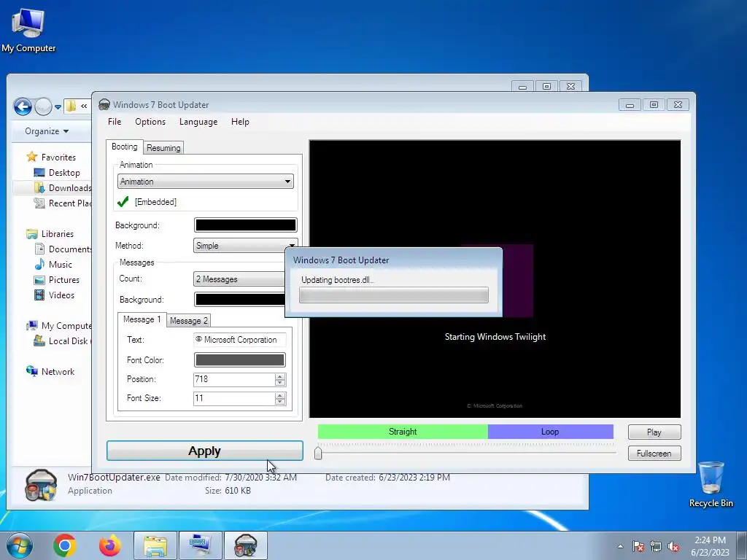Switch to the computer keyboard taskbar app
Viewport: 747px width, 560px height.
click(200, 545)
